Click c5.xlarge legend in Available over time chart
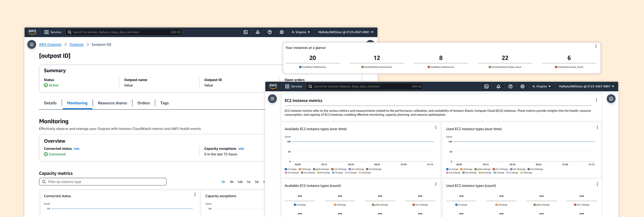 click(x=291, y=169)
